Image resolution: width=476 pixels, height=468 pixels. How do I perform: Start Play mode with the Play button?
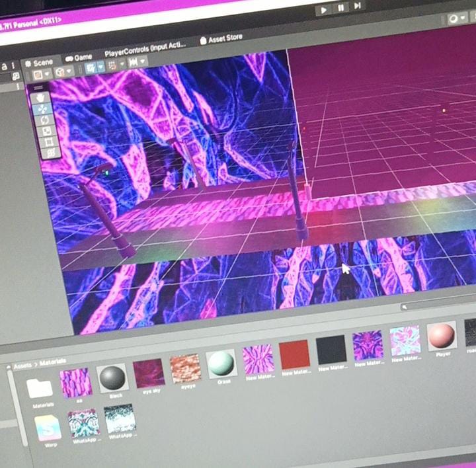click(x=323, y=11)
